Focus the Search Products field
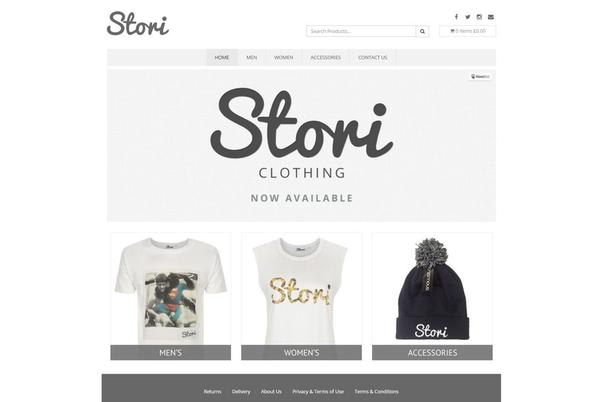Image resolution: width=600 pixels, height=402 pixels. pyautogui.click(x=361, y=31)
